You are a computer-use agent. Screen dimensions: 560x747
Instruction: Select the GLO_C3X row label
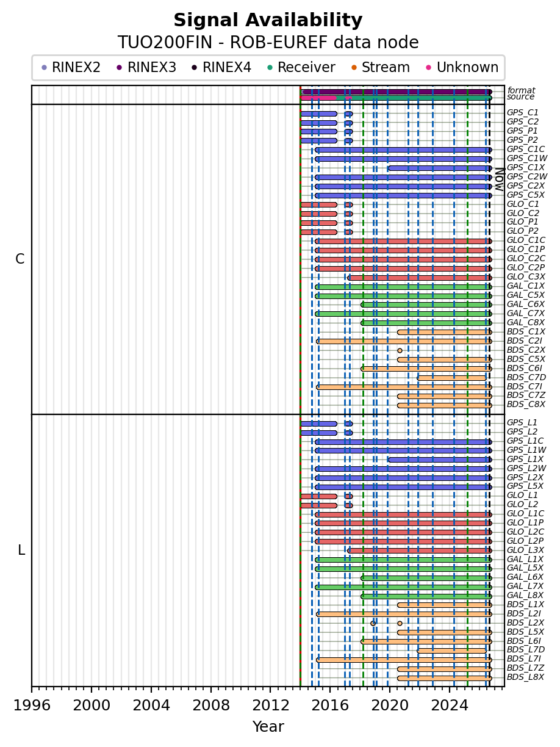(526, 277)
